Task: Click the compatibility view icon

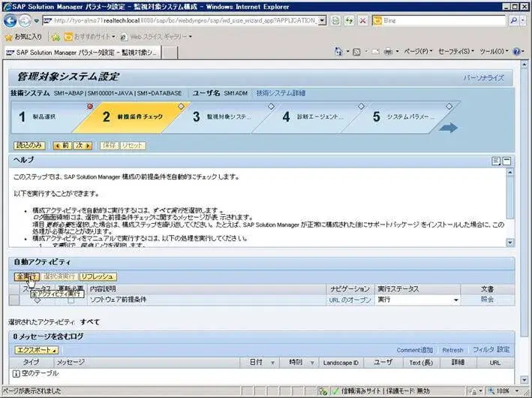Action: pyautogui.click(x=335, y=21)
